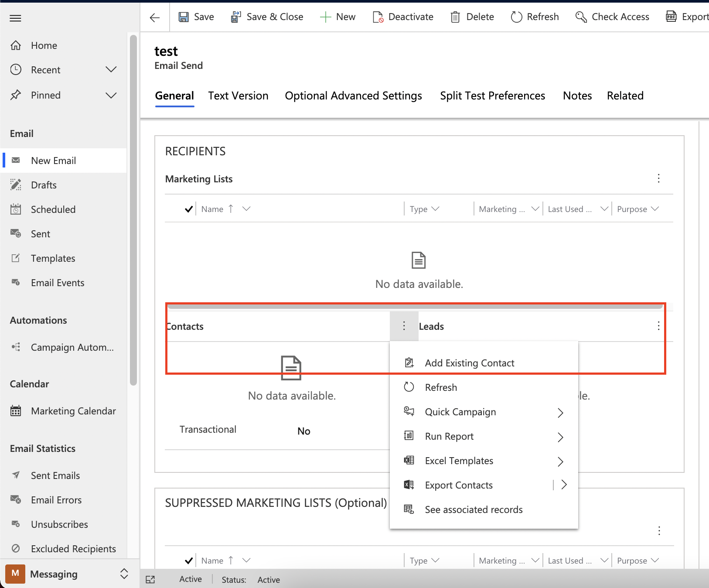709x588 pixels.
Task: Open Type column dropdown in Marketing Lists
Action: coord(435,209)
